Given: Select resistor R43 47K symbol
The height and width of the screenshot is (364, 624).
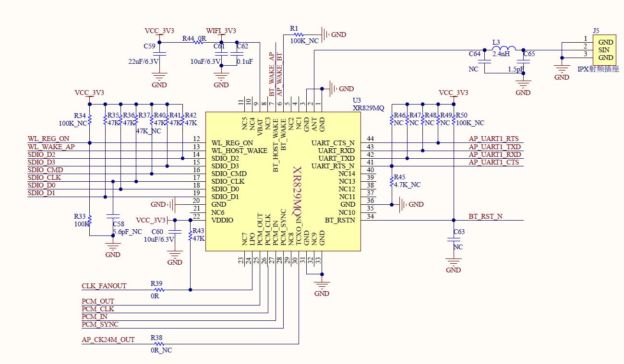Looking at the screenshot, I should (x=191, y=235).
